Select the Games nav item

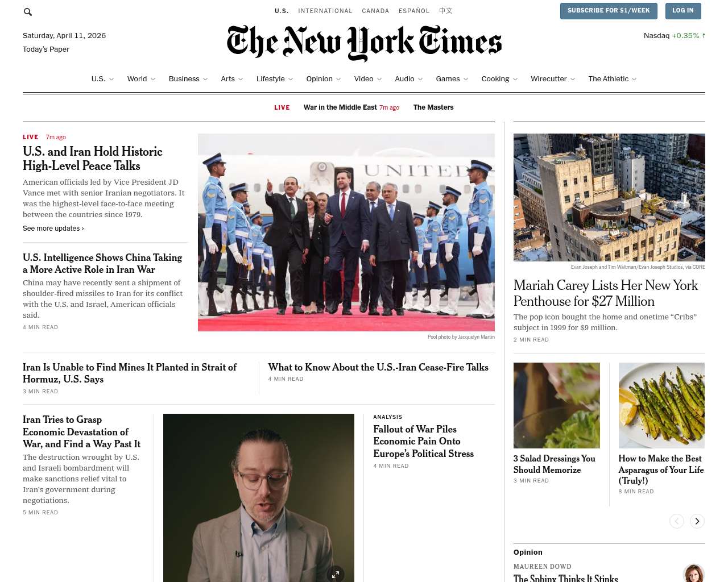[x=448, y=79]
